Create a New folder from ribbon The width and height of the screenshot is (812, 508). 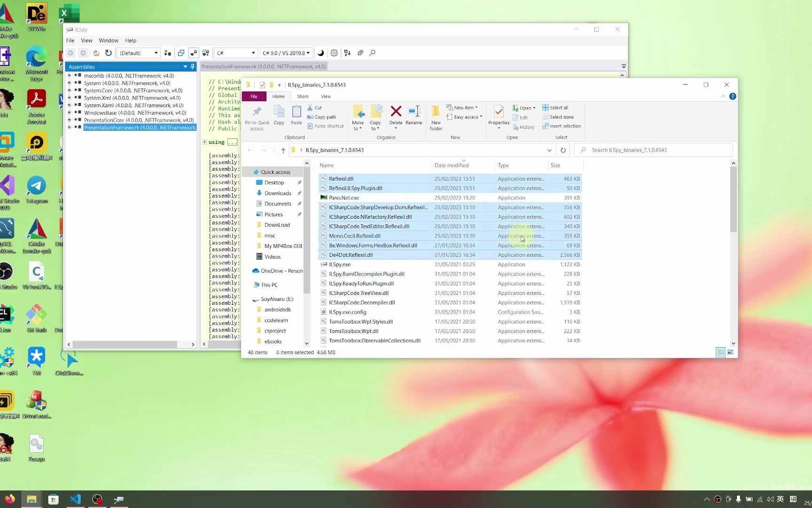(x=436, y=118)
